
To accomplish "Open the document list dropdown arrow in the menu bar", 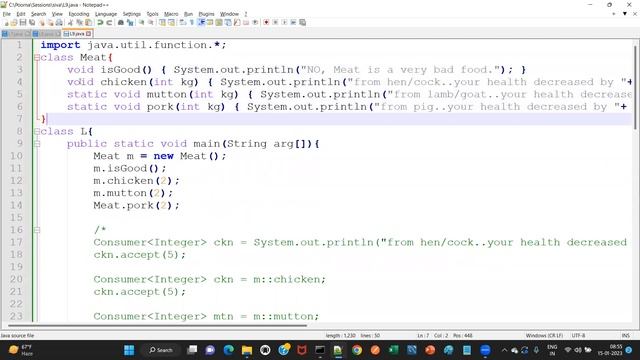I will click(624, 13).
